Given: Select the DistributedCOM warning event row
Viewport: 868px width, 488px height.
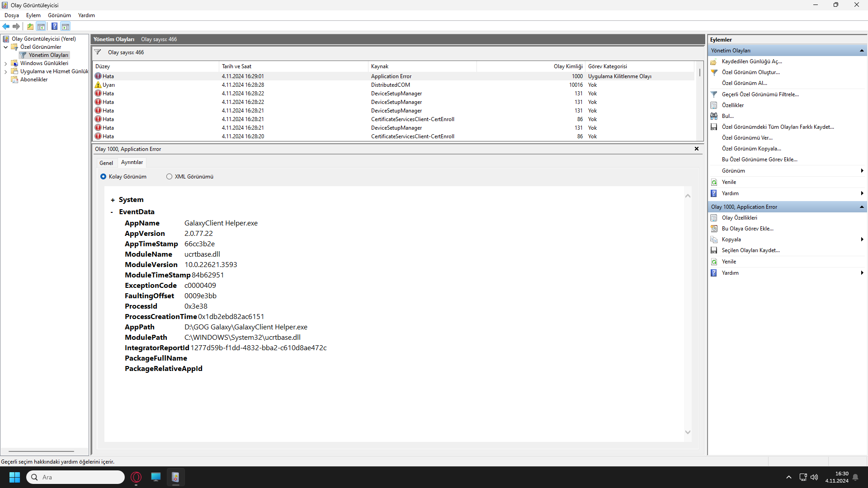Looking at the screenshot, I should point(391,85).
